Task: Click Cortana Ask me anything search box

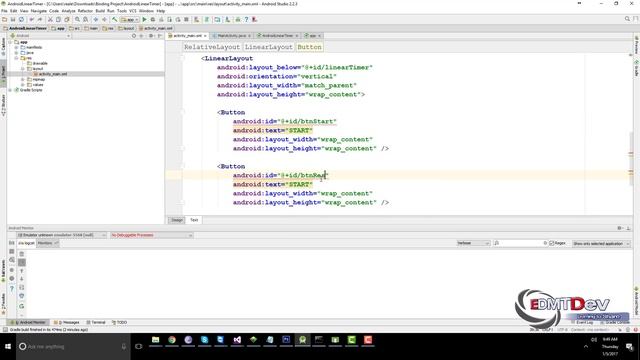Action: click(x=73, y=347)
